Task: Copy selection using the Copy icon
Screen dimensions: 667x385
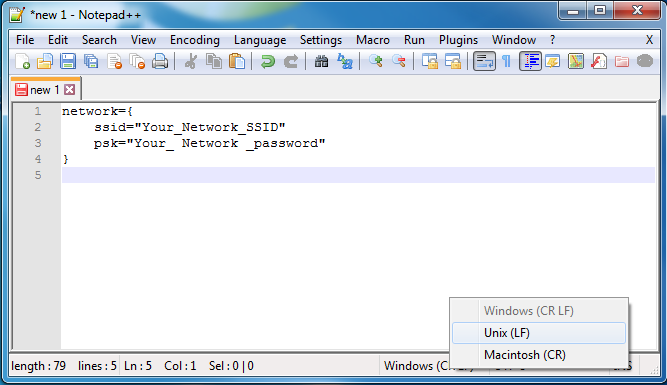Action: click(x=214, y=61)
